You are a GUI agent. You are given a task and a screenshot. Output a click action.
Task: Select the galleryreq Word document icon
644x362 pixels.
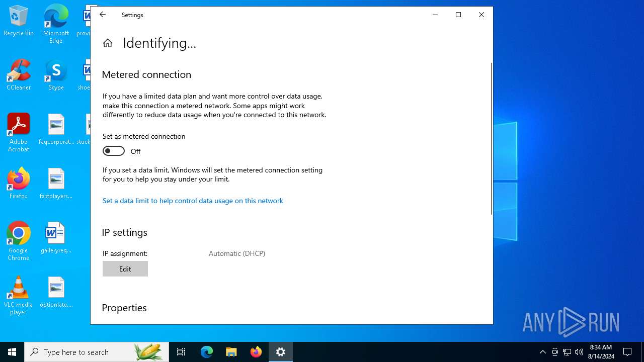(x=56, y=238)
